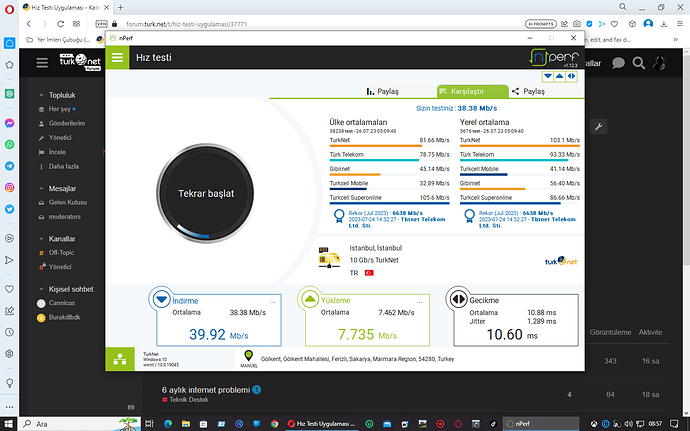This screenshot has width=690, height=431.
Task: Open Opera sidebar settings gear
Action: [x=9, y=354]
